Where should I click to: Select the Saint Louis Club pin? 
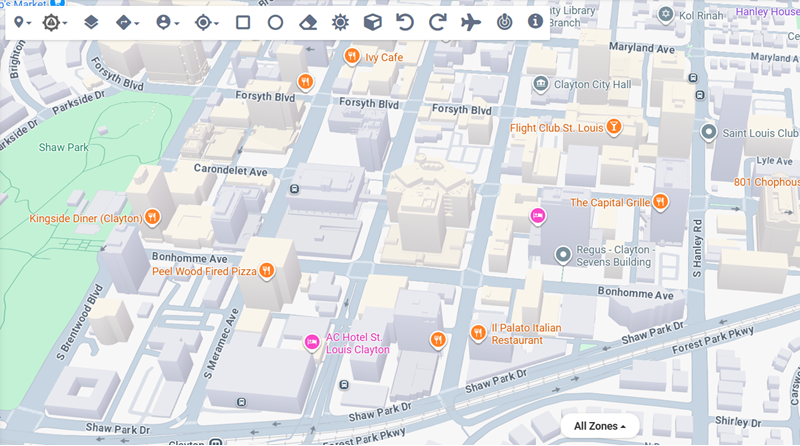708,133
